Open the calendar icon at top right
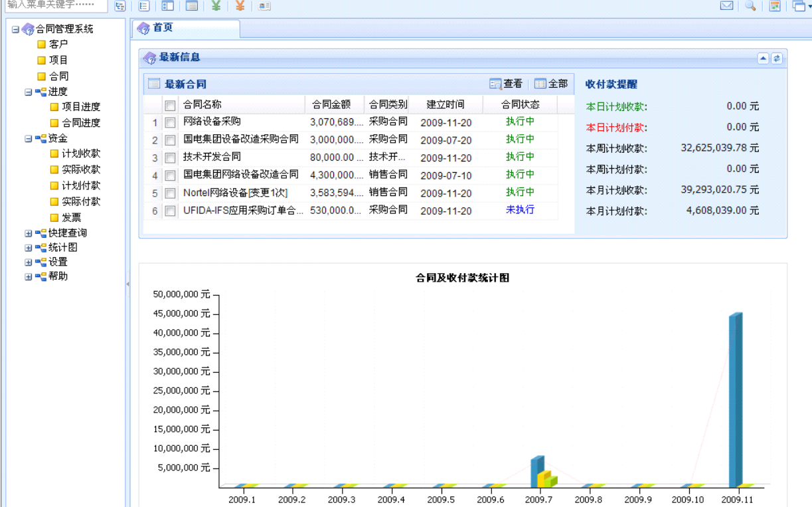Viewport: 812px width, 507px height. (x=775, y=6)
